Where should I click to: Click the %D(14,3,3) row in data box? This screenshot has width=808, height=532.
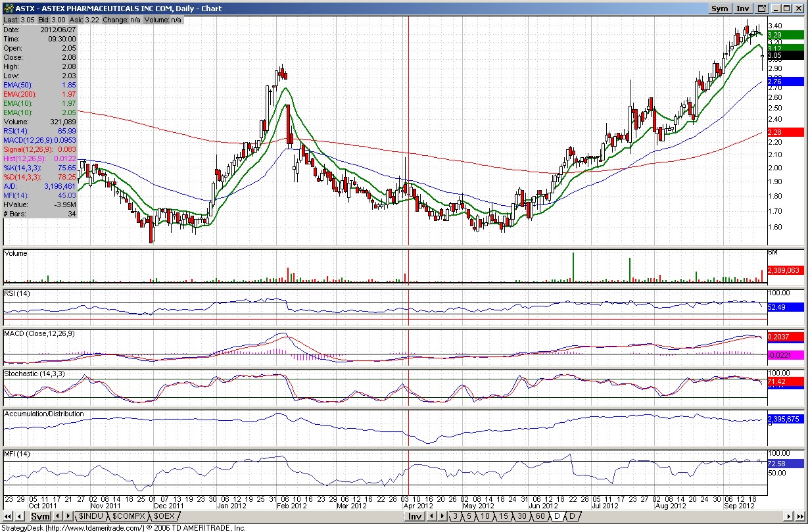40,177
